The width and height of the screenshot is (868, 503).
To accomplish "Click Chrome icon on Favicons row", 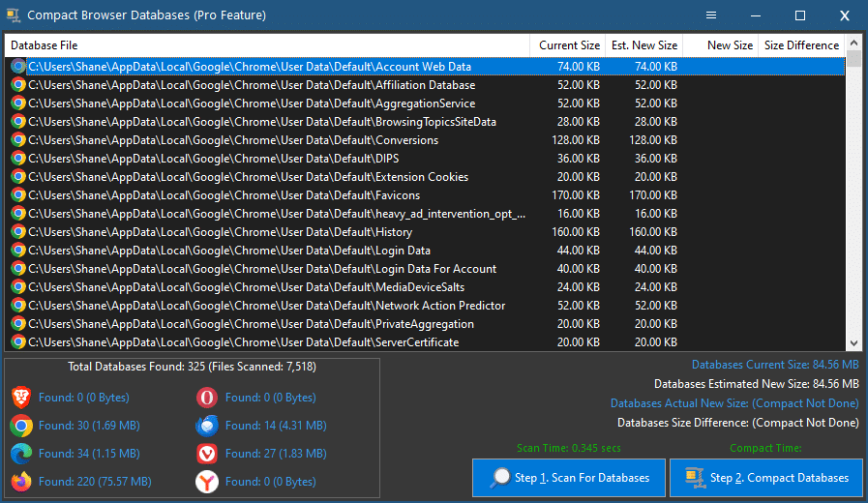I will coord(18,194).
